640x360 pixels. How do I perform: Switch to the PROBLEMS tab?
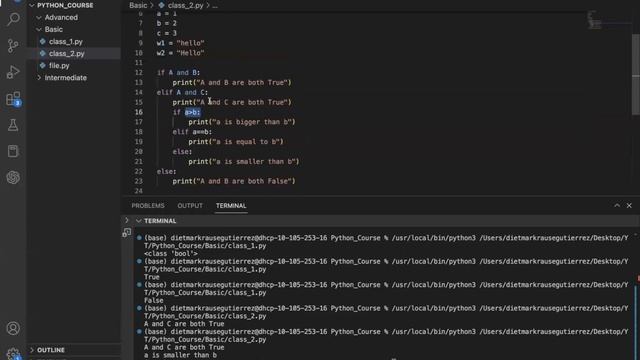point(148,206)
